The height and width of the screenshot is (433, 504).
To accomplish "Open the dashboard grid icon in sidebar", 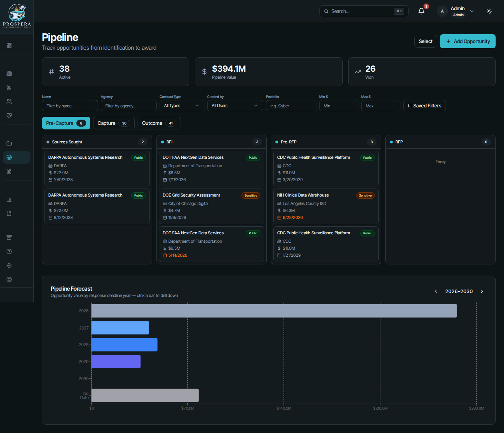I will tap(9, 45).
